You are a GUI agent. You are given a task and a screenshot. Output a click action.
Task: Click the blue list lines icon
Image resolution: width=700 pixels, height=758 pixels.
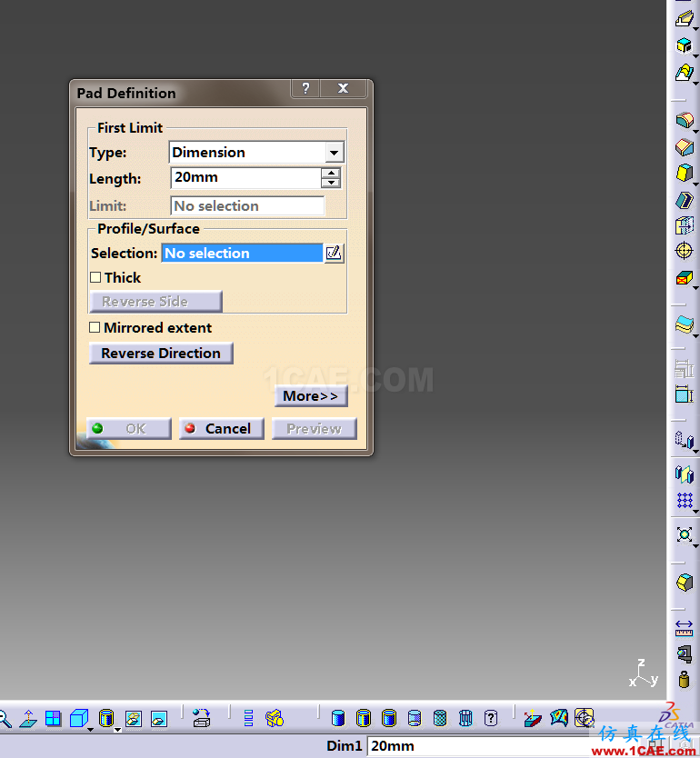coord(248,718)
